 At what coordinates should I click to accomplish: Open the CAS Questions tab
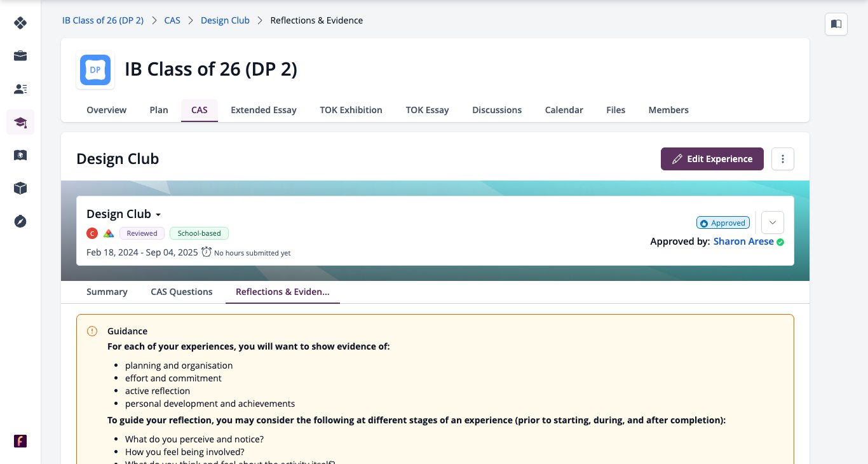point(182,292)
